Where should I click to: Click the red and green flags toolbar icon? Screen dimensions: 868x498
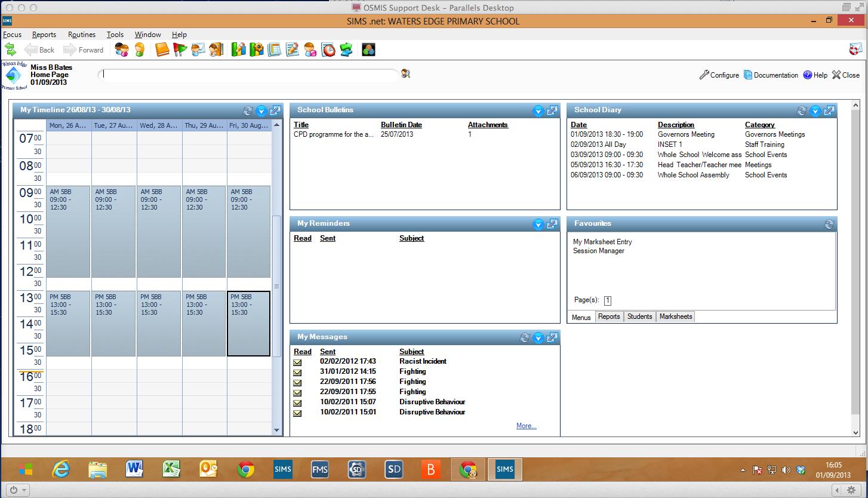(180, 50)
